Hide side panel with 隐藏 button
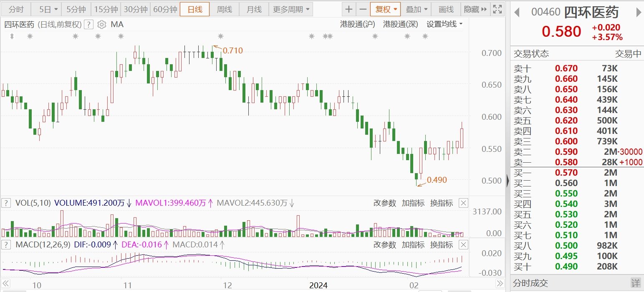The width and height of the screenshot is (644, 292). click(475, 9)
